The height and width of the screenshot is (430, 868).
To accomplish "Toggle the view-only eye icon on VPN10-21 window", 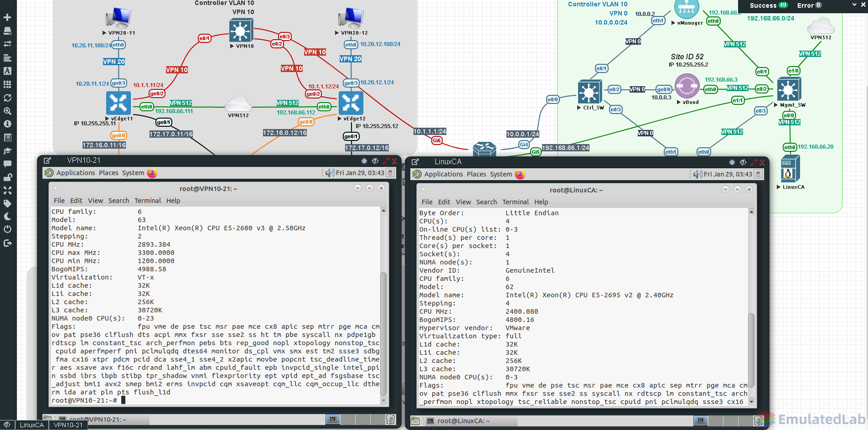I will pyautogui.click(x=375, y=161).
